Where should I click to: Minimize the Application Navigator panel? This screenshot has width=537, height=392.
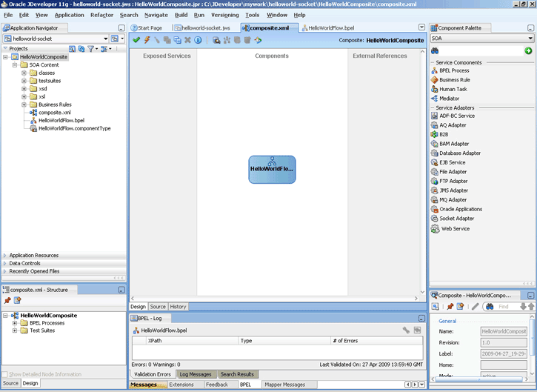pos(121,28)
